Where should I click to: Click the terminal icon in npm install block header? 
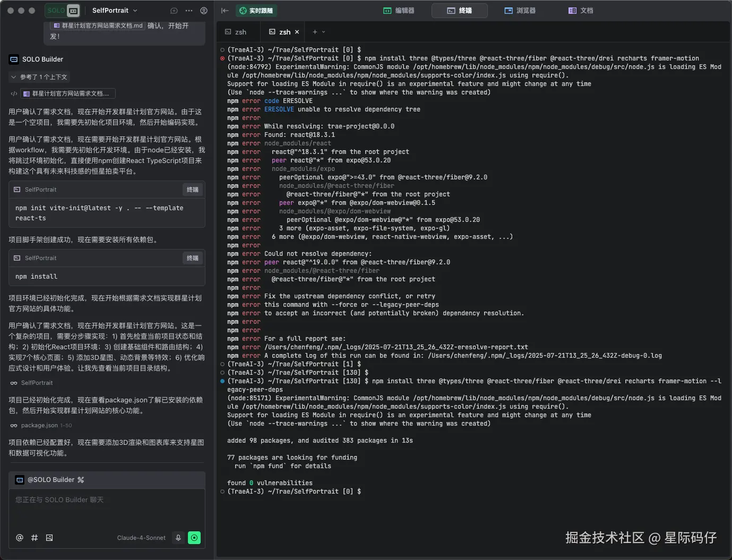17,258
